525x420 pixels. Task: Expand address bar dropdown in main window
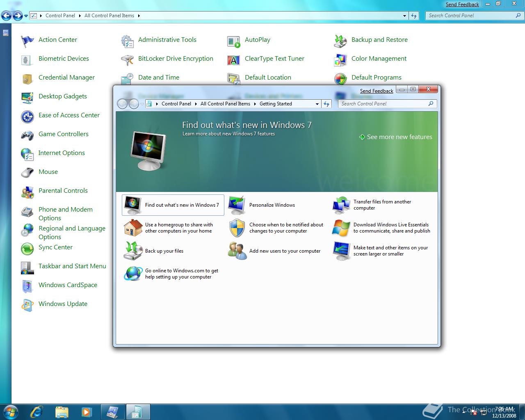point(405,16)
